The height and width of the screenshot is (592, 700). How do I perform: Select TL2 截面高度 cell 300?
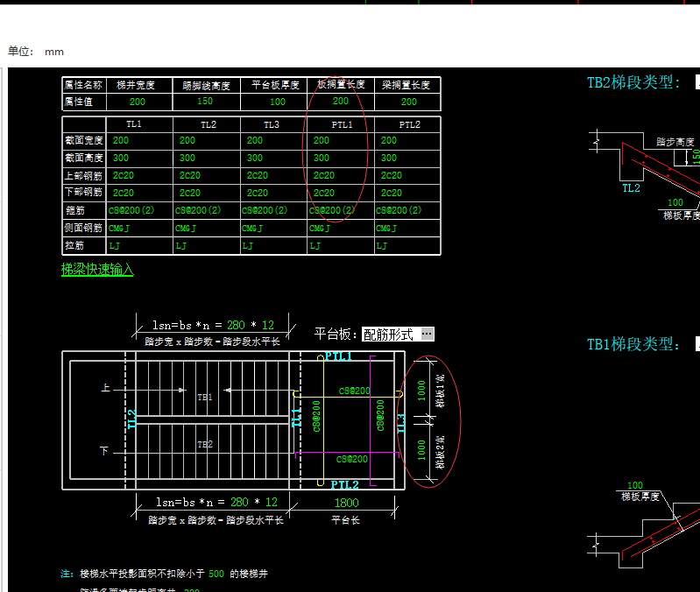[x=187, y=158]
